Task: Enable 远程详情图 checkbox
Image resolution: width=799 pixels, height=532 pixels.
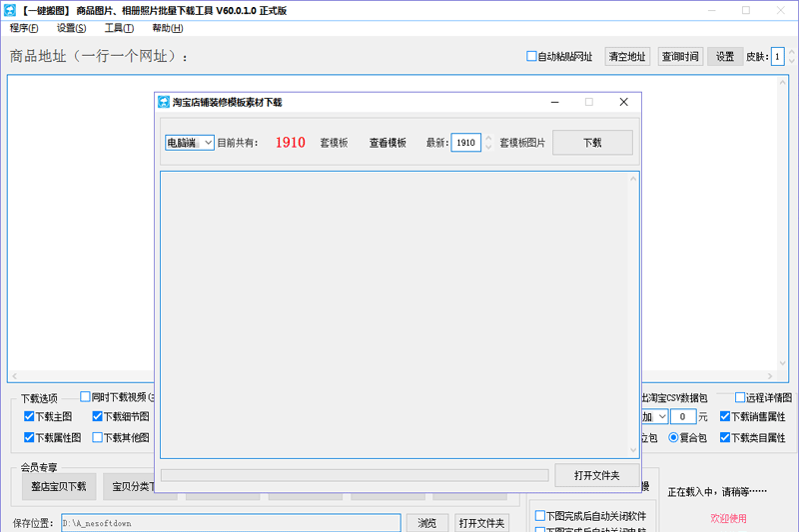Action: [x=740, y=397]
